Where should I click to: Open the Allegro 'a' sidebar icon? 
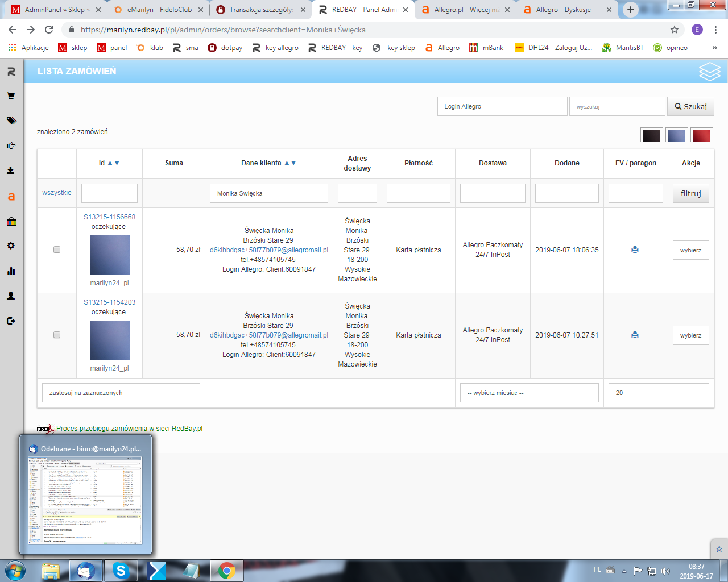11,197
